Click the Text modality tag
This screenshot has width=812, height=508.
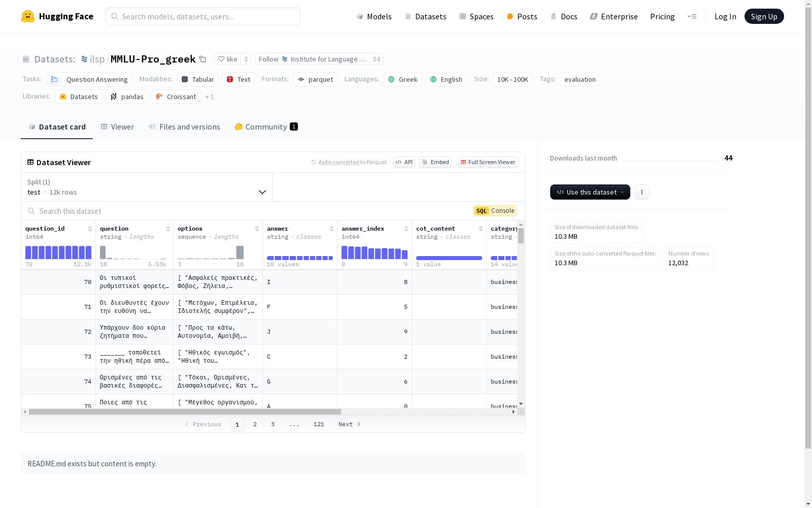238,79
